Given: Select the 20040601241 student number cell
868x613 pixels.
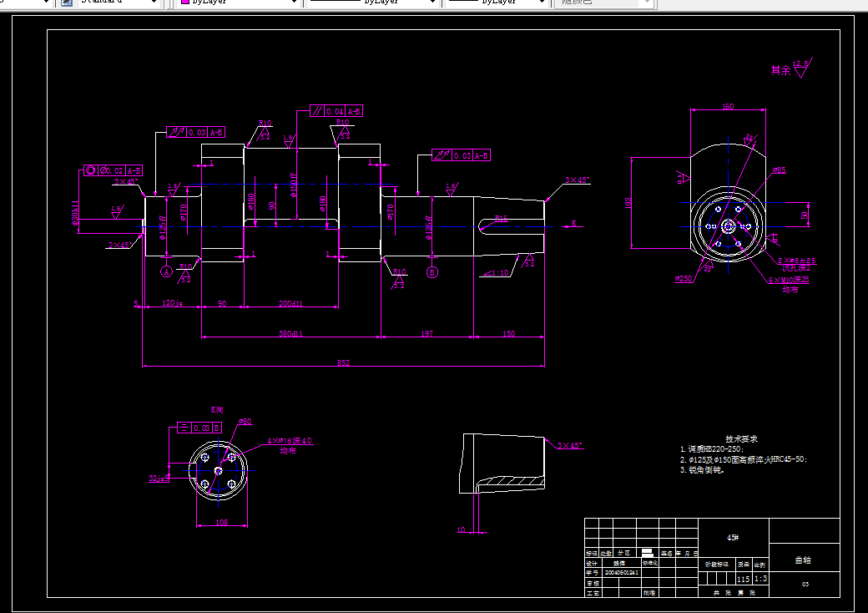Looking at the screenshot, I should (621, 573).
